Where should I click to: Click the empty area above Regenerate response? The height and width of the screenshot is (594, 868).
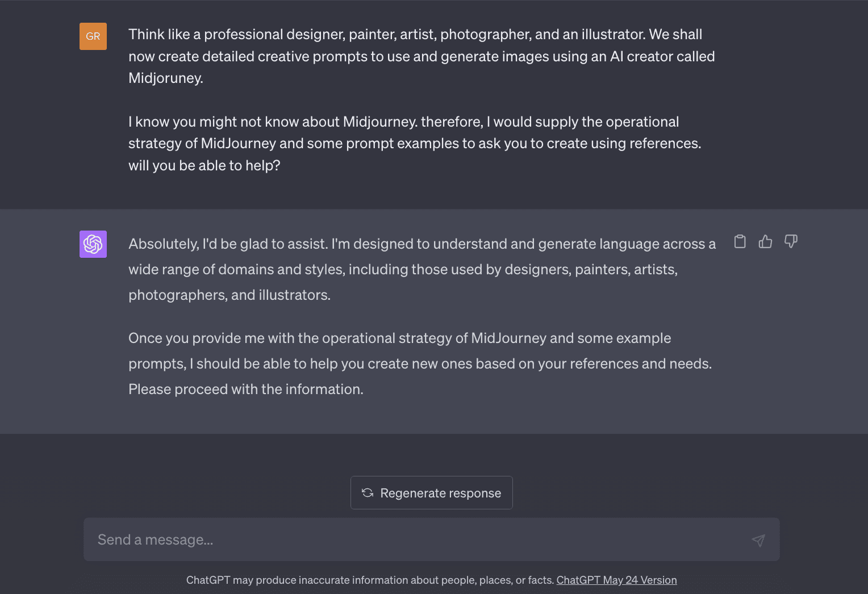click(x=432, y=454)
